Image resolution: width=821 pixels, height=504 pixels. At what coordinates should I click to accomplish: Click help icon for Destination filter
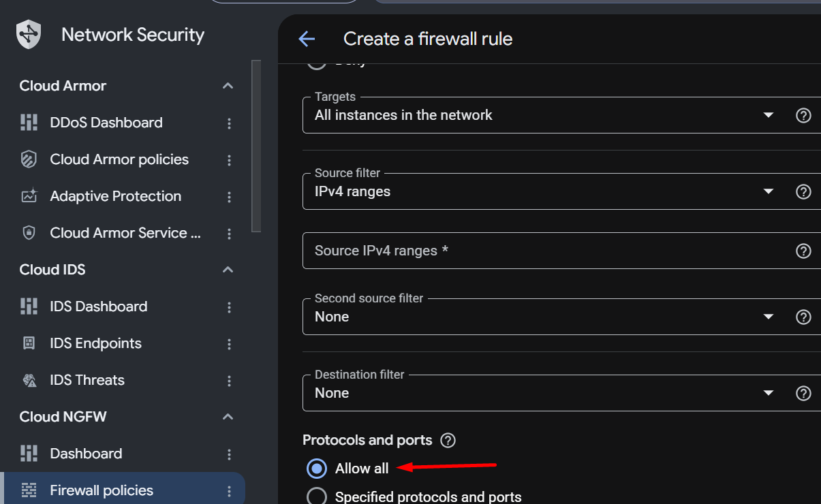803,393
